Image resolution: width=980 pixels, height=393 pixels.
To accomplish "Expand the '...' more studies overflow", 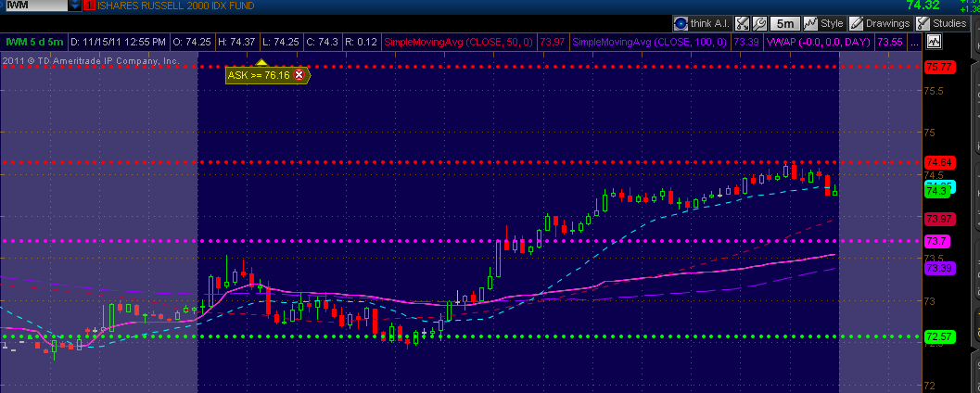I will click(914, 42).
